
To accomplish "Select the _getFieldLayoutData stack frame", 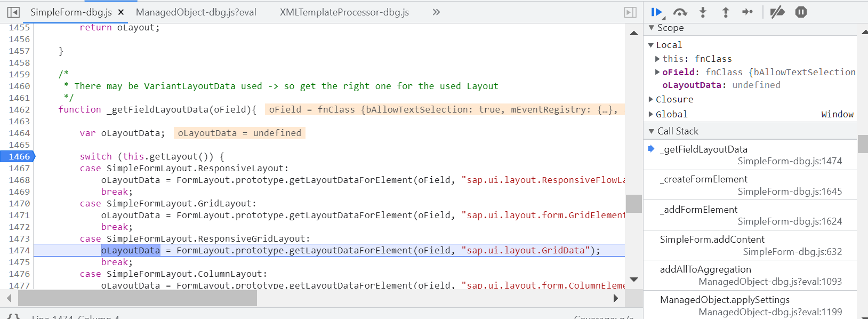I will tap(750, 155).
